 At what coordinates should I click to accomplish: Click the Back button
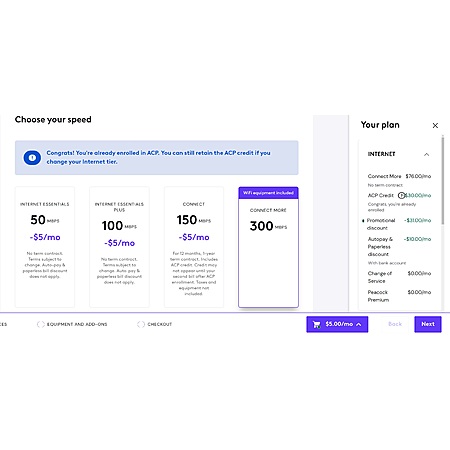point(395,324)
